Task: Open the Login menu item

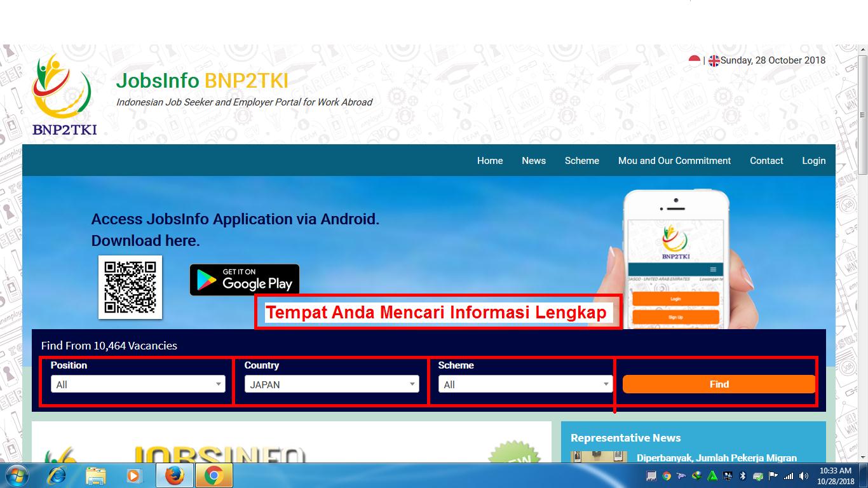Action: [813, 161]
